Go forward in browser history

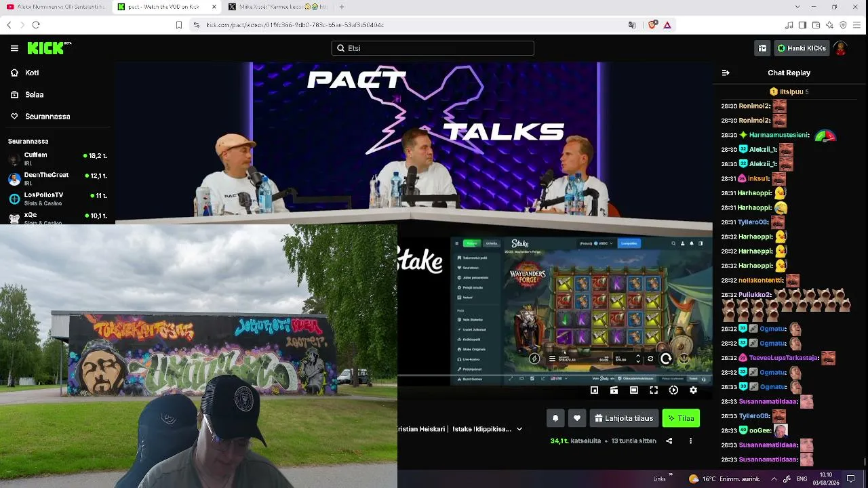pos(22,25)
